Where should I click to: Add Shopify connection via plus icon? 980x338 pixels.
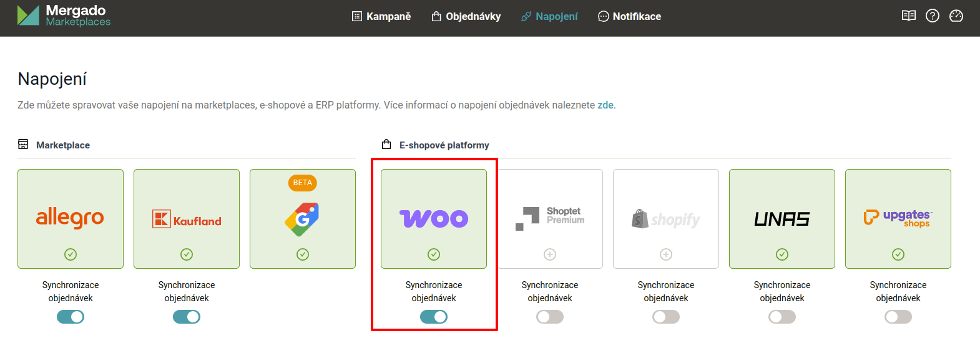coord(666,254)
